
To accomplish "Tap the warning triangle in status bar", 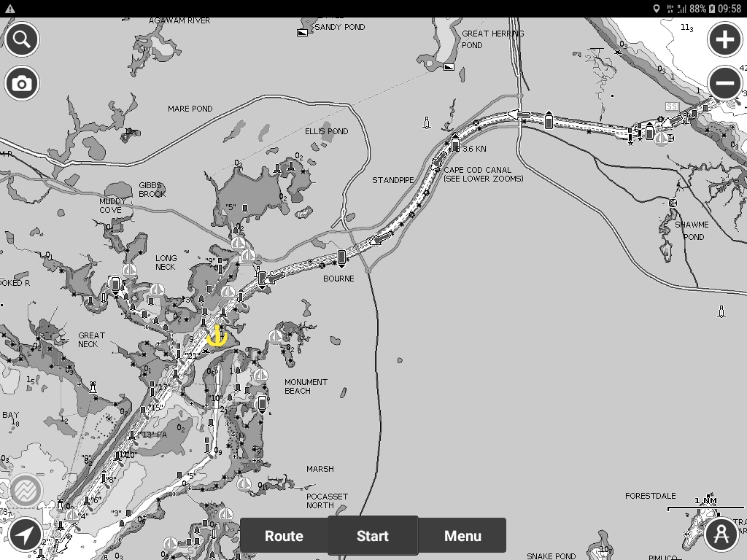I will pos(10,8).
